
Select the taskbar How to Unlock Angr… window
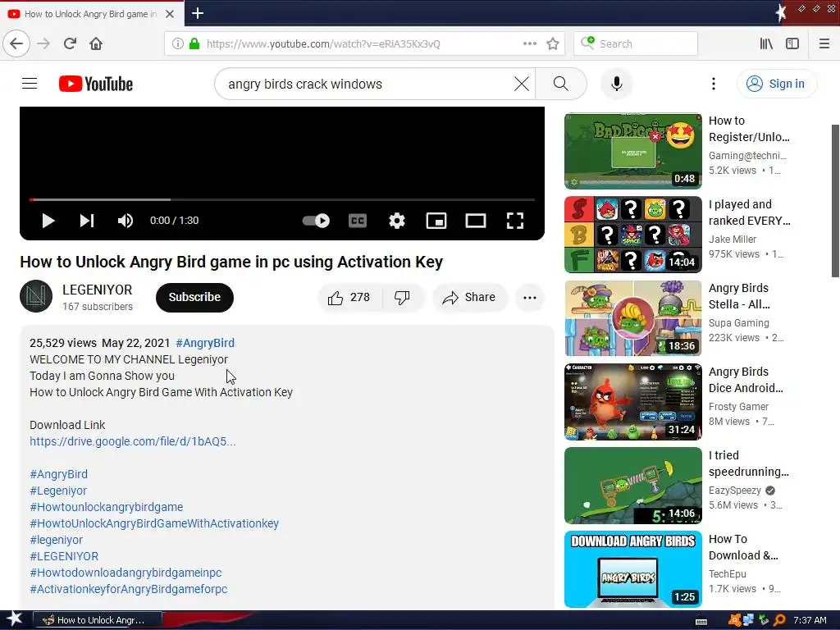(x=98, y=620)
